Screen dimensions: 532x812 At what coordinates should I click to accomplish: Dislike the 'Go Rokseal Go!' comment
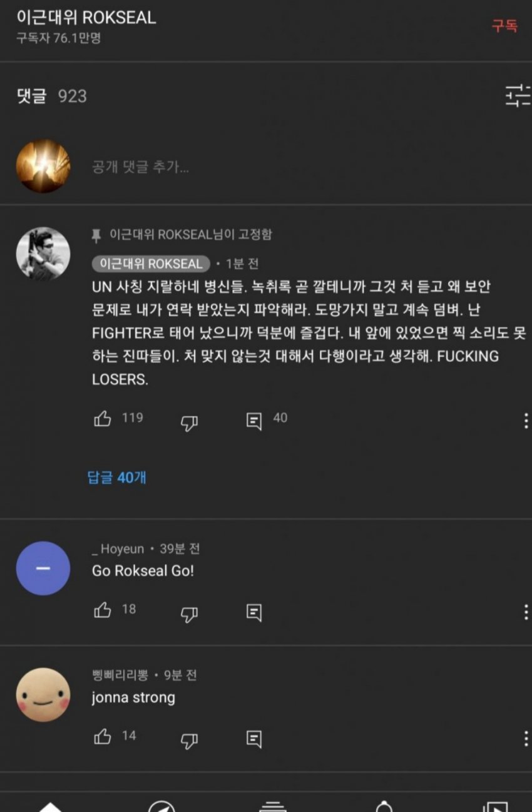coord(189,614)
